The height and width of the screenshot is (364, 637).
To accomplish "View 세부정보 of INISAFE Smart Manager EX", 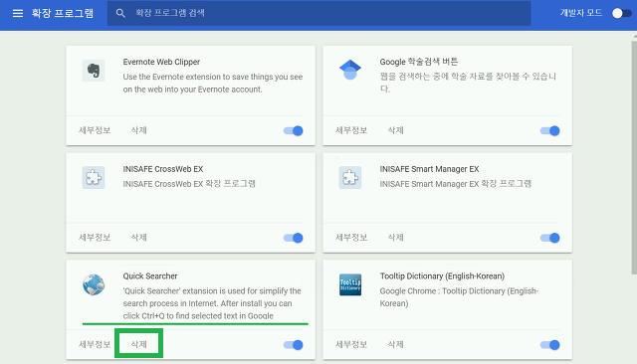I will (351, 238).
